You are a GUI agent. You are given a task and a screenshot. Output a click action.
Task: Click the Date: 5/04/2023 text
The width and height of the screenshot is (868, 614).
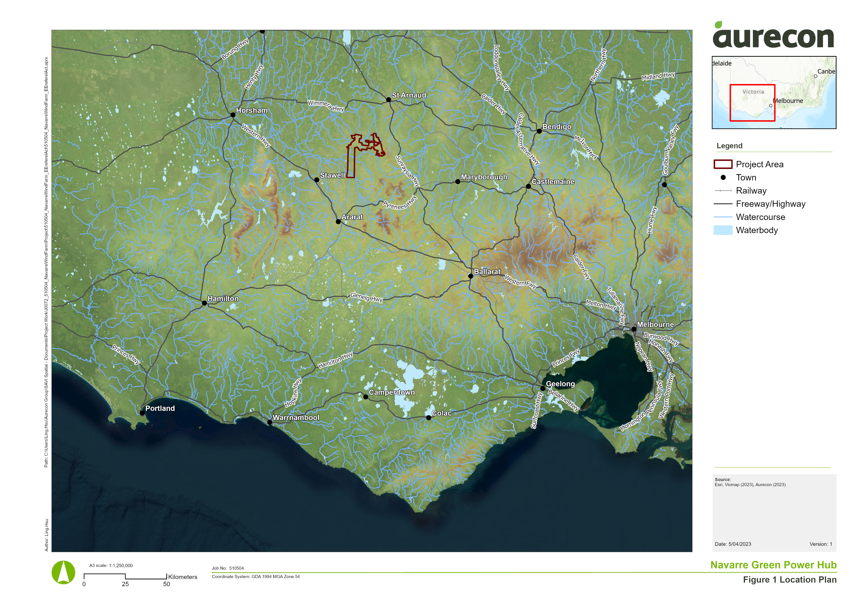pyautogui.click(x=733, y=544)
